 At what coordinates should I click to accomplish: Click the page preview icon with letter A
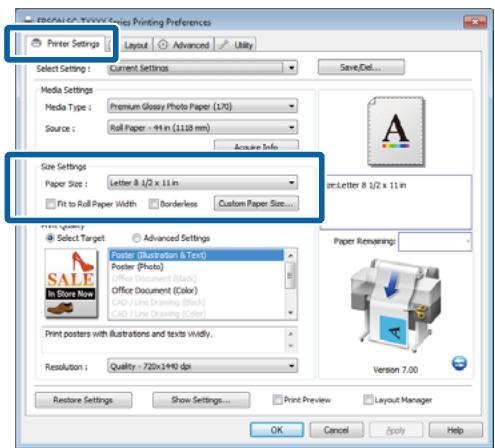coord(396,131)
